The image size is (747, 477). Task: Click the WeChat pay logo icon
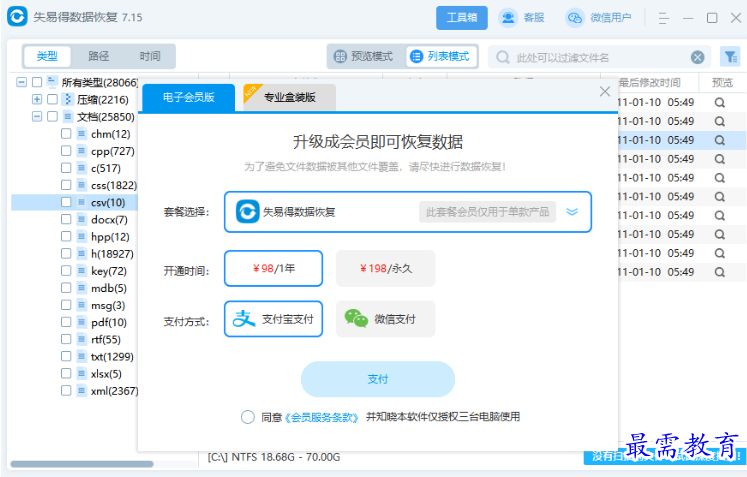[356, 319]
